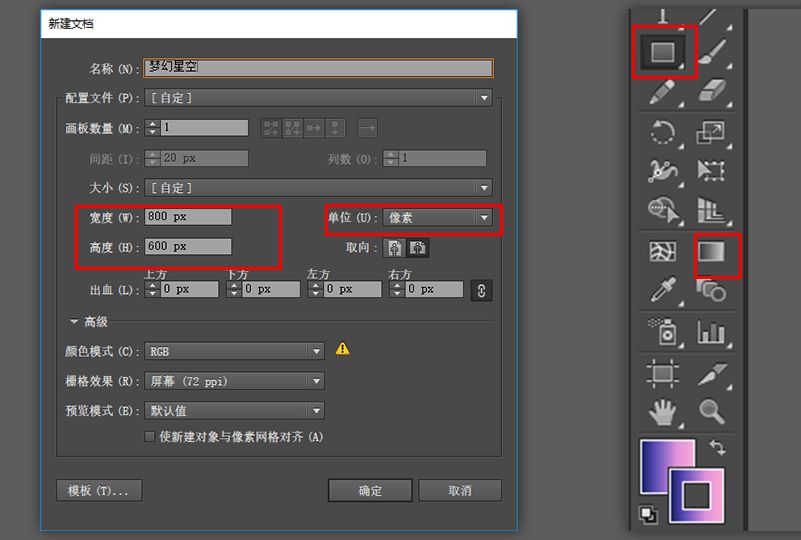This screenshot has width=801, height=540.
Task: Select the Rotate tool
Action: pos(663,132)
